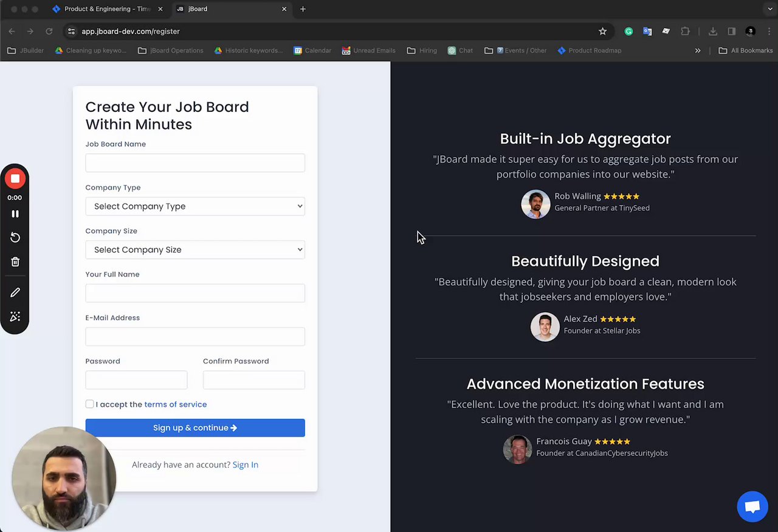Click Alex Zed's avatar photo

coord(545,326)
